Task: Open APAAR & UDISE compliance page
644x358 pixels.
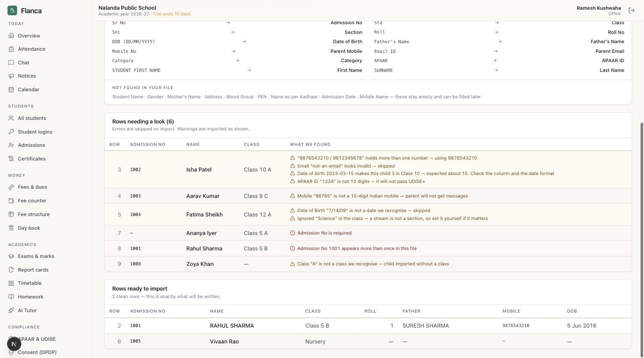Action: click(x=37, y=339)
